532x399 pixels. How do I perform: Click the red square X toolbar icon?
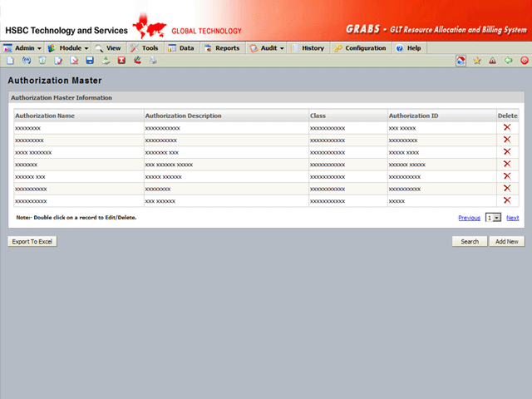click(121, 61)
